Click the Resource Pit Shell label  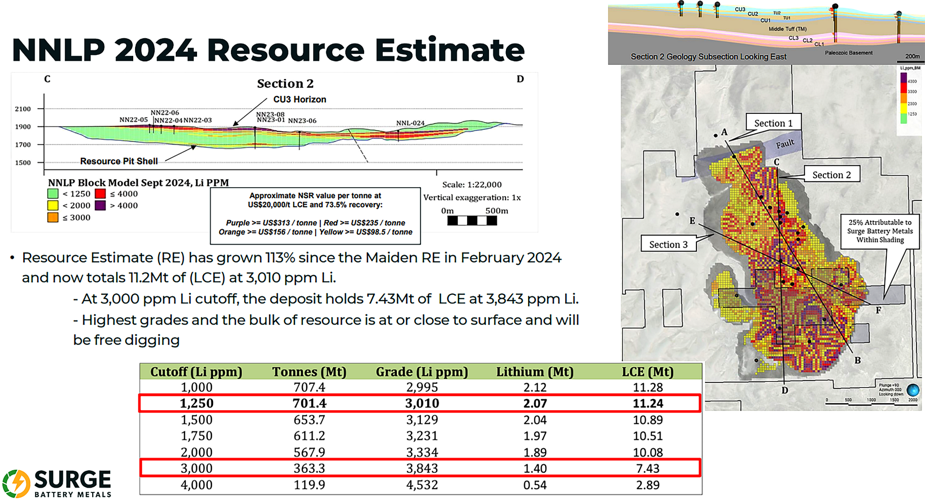(119, 161)
